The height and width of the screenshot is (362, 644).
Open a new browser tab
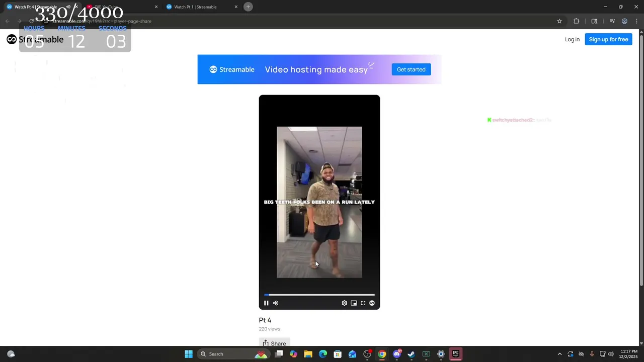(x=248, y=7)
